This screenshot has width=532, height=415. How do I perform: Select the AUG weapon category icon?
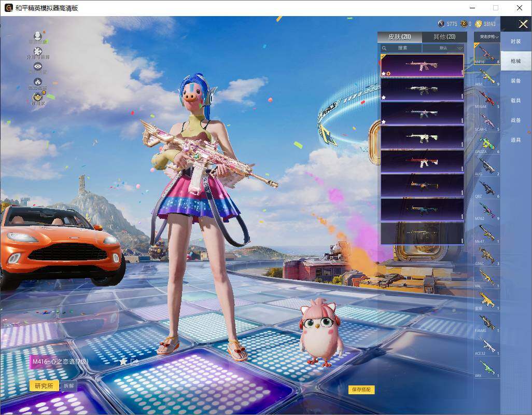[487, 165]
